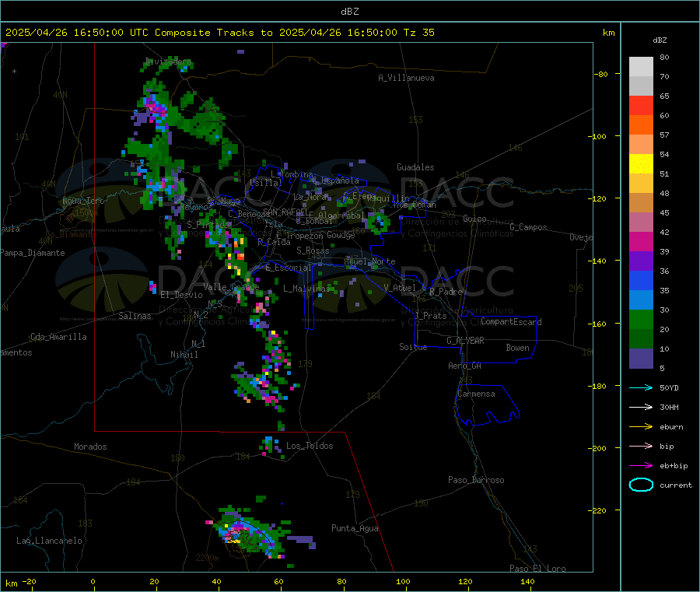Screen dimensions: 700x592
Task: Click the Paso_Barroso map label
Action: point(476,480)
